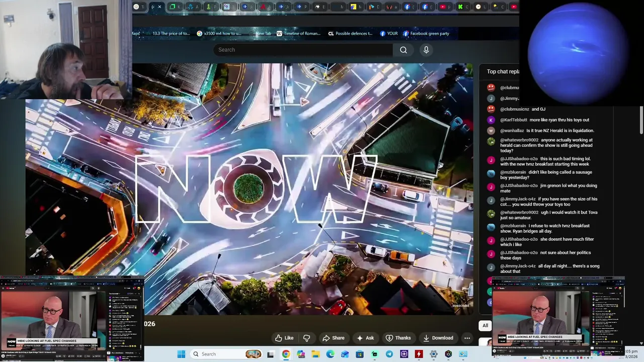
Task: Switch to the second Facebook browser tab
Action: (429, 7)
